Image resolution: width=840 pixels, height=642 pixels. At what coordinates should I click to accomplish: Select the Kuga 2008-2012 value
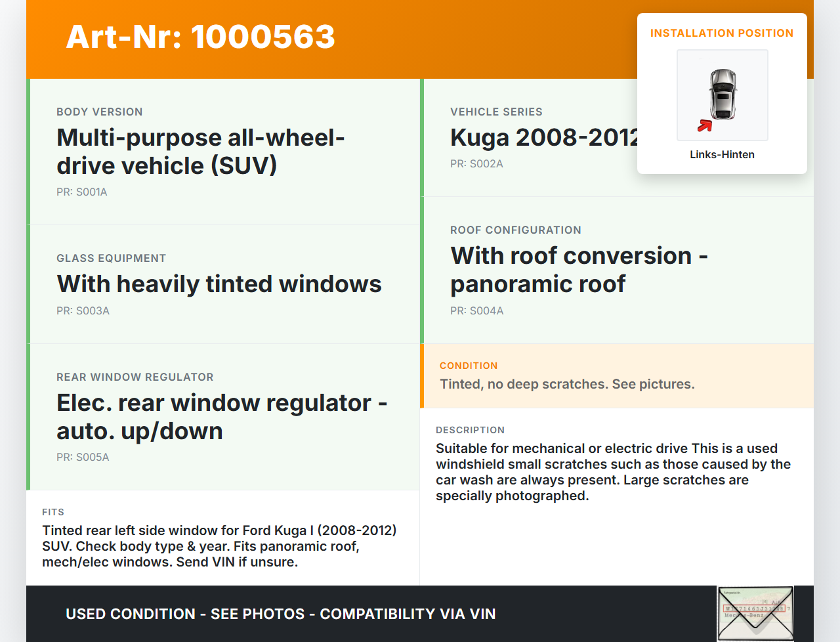coord(544,137)
